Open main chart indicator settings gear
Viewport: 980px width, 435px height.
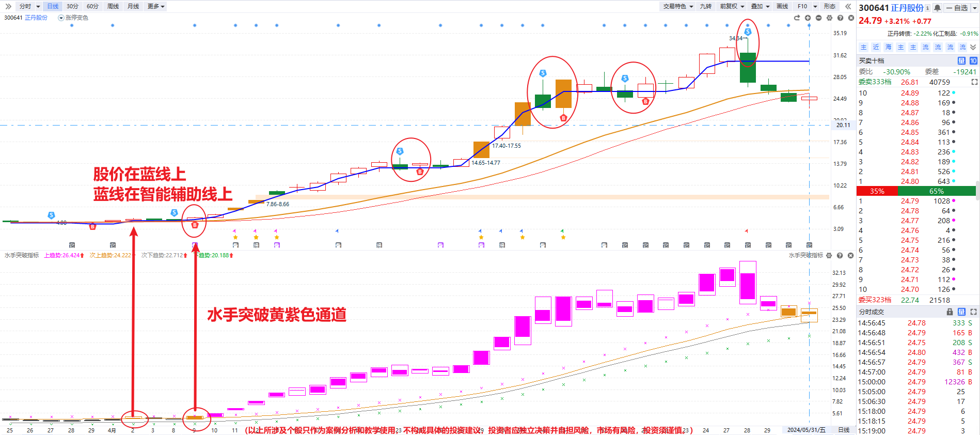(829, 18)
